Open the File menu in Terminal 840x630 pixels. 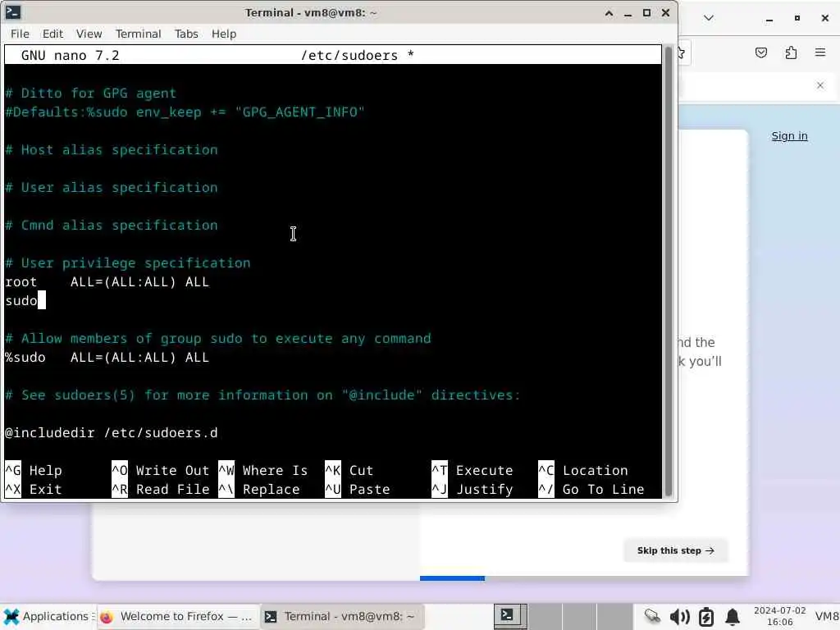pos(20,34)
